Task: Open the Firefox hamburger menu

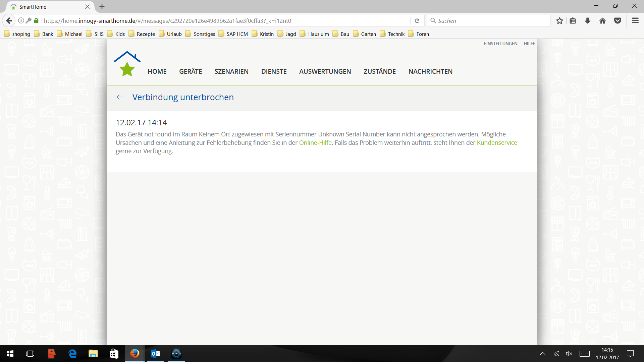Action: pyautogui.click(x=635, y=21)
